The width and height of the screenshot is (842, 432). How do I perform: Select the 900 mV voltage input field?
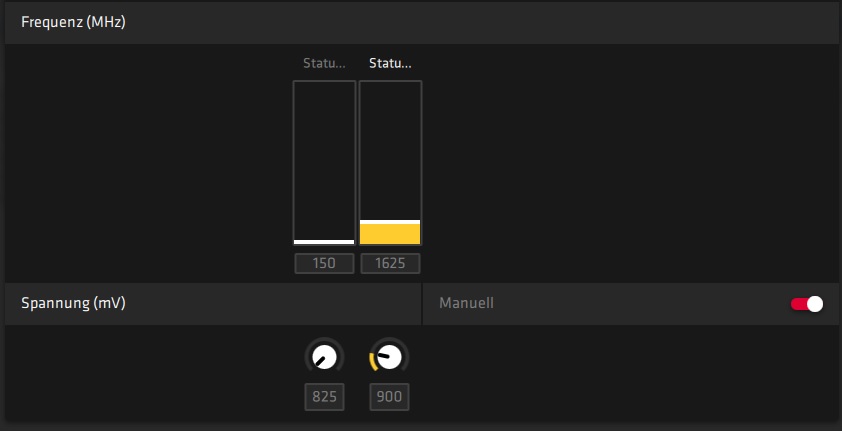[x=389, y=397]
